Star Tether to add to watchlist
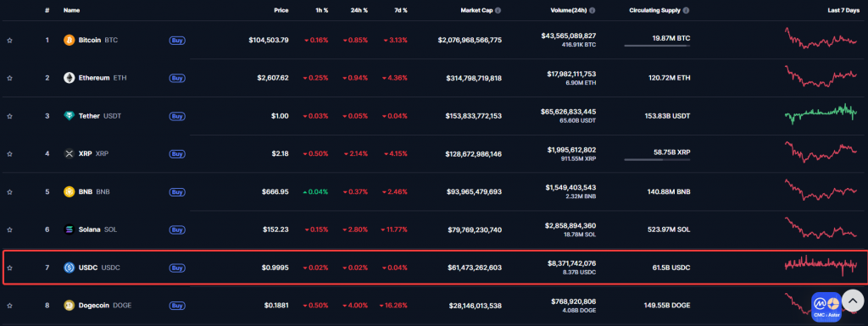Viewport: 868px width, 326px height. (9, 116)
